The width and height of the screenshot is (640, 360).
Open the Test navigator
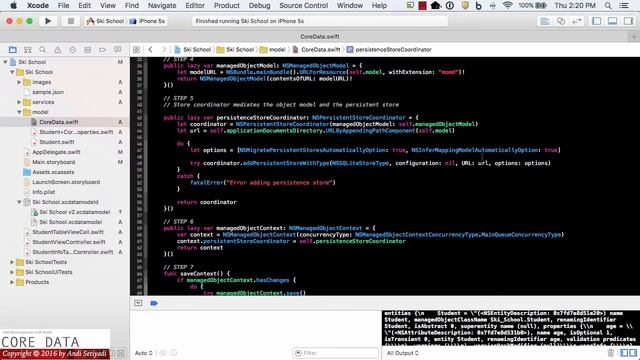coord(73,50)
